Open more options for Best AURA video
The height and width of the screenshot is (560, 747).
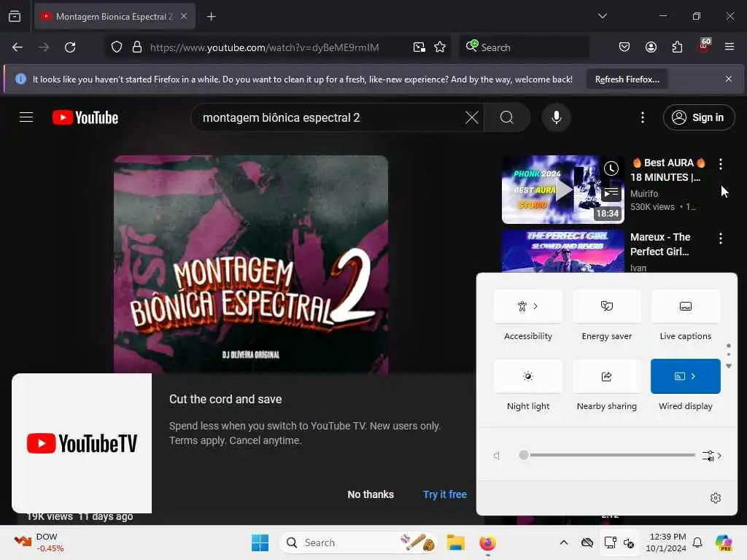pos(720,164)
